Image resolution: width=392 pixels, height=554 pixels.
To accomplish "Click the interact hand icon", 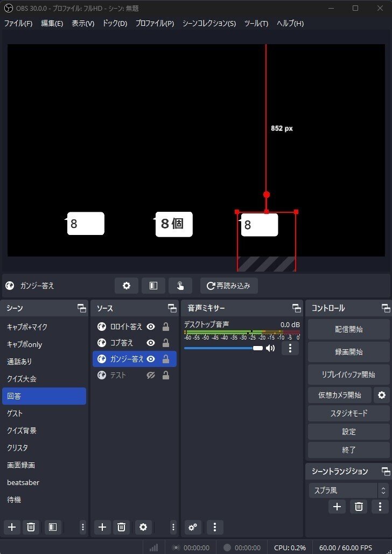I will [x=180, y=286].
